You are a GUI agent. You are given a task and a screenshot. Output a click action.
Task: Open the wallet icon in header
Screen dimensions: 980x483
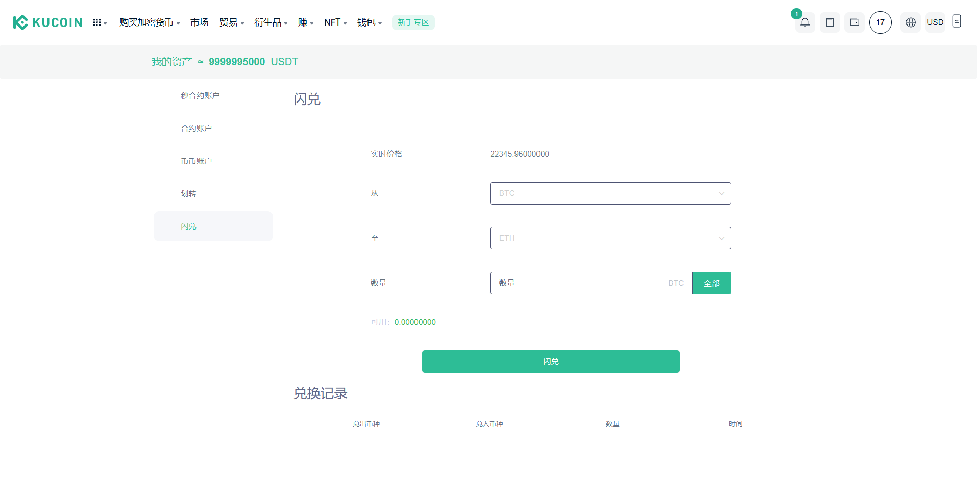click(854, 22)
